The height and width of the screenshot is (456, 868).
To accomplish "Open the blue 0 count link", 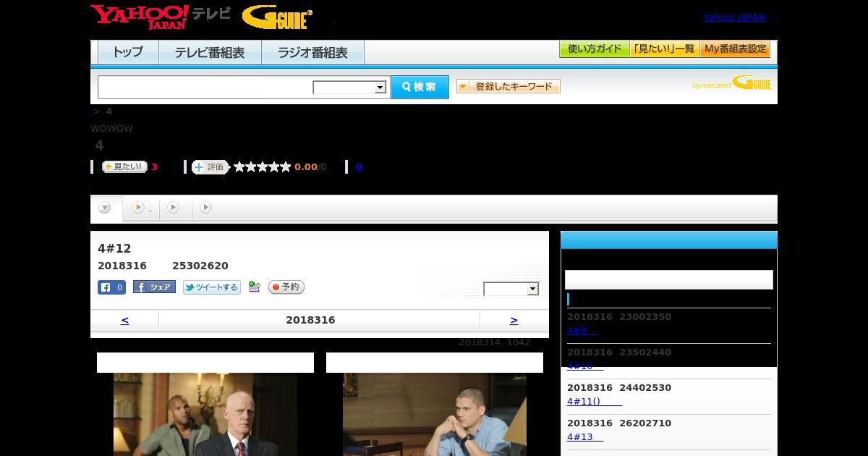I will tap(359, 167).
